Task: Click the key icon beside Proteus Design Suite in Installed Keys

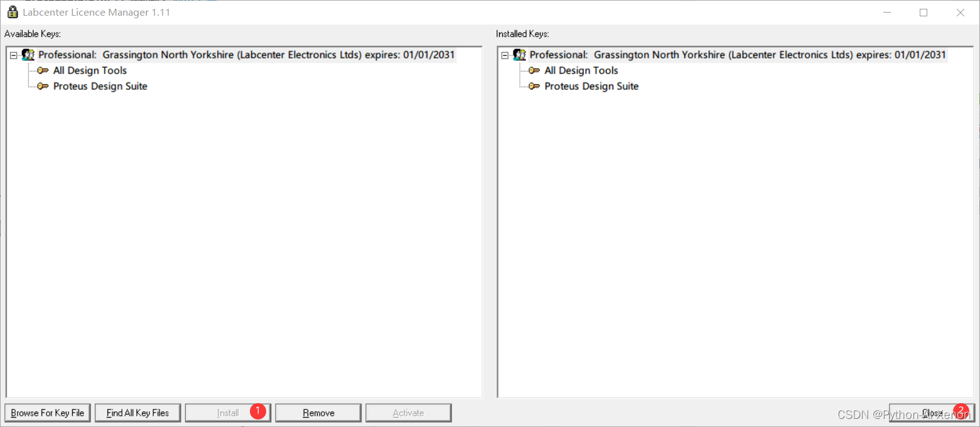Action: (534, 86)
